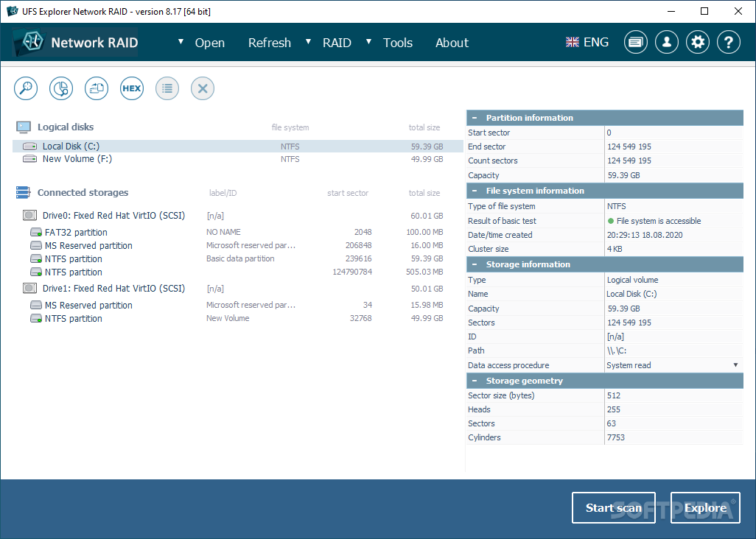Click the Local Disk (C:) drive icon
Screen dimensions: 756x539
[30, 146]
